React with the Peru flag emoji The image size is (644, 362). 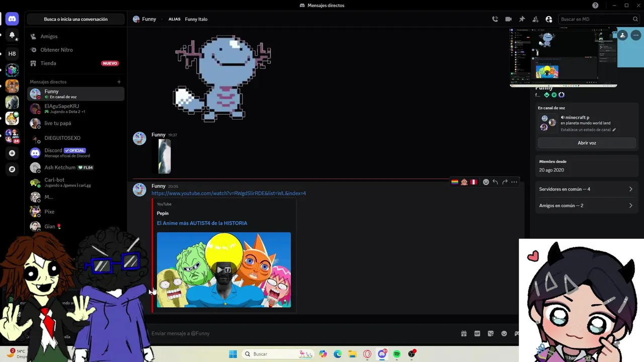[x=473, y=182]
